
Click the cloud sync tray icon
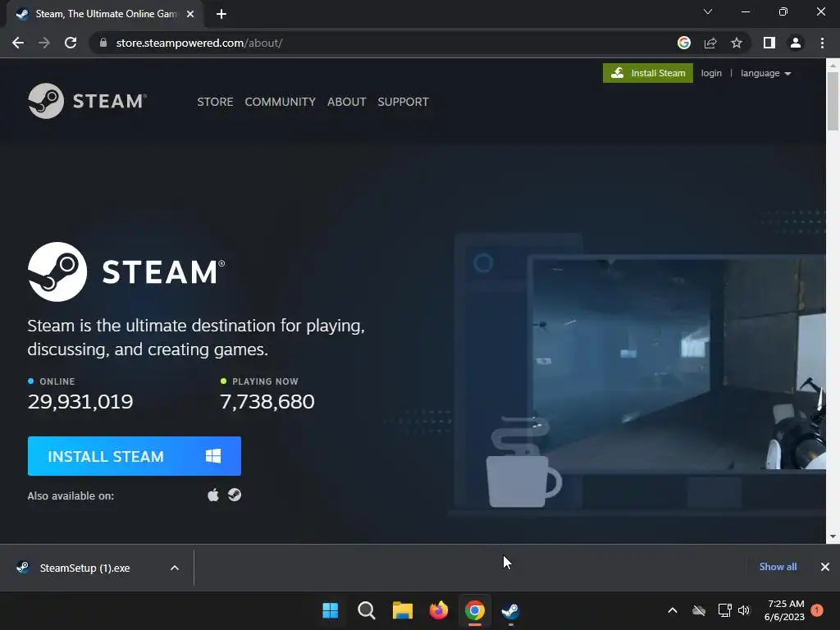[699, 610]
